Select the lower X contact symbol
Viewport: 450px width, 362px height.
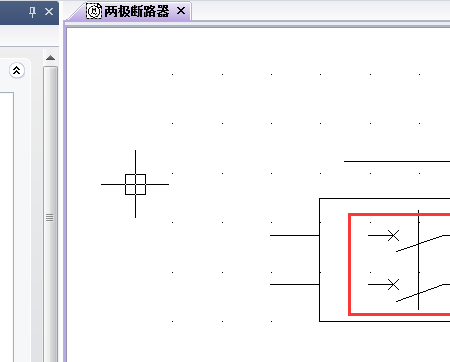point(393,285)
